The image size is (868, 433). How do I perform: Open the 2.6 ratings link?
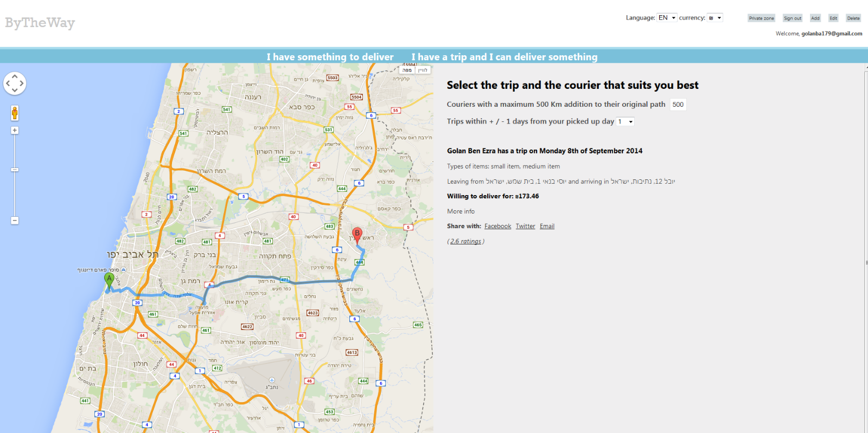pos(465,241)
